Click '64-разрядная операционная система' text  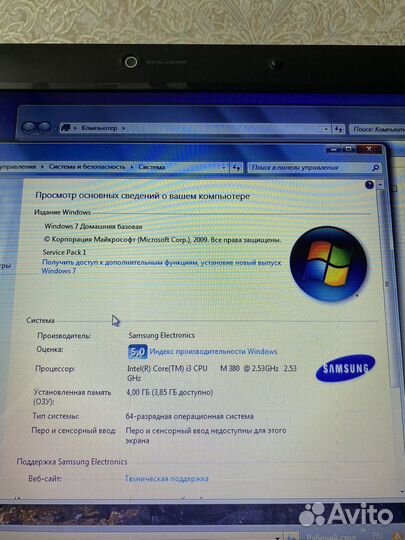click(x=189, y=416)
